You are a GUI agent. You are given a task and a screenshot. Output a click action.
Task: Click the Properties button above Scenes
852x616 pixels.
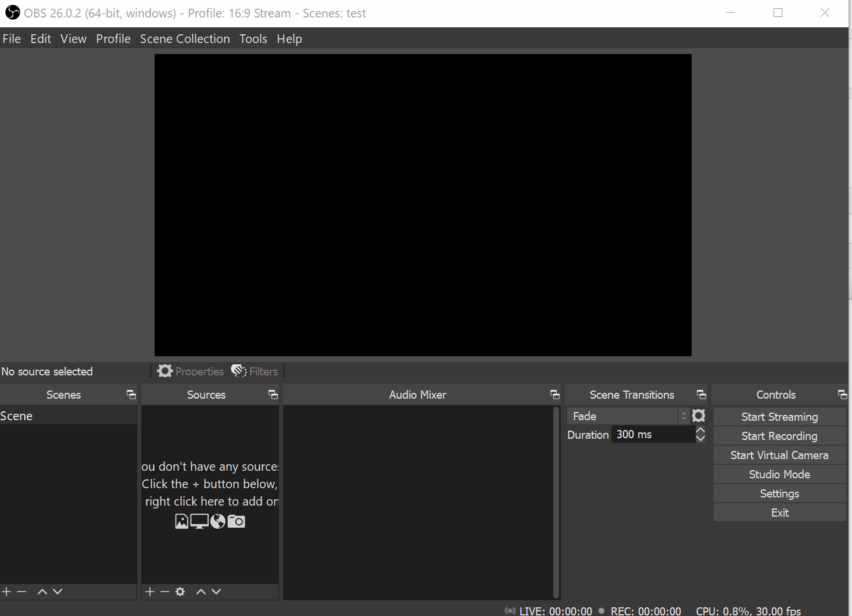click(x=190, y=371)
